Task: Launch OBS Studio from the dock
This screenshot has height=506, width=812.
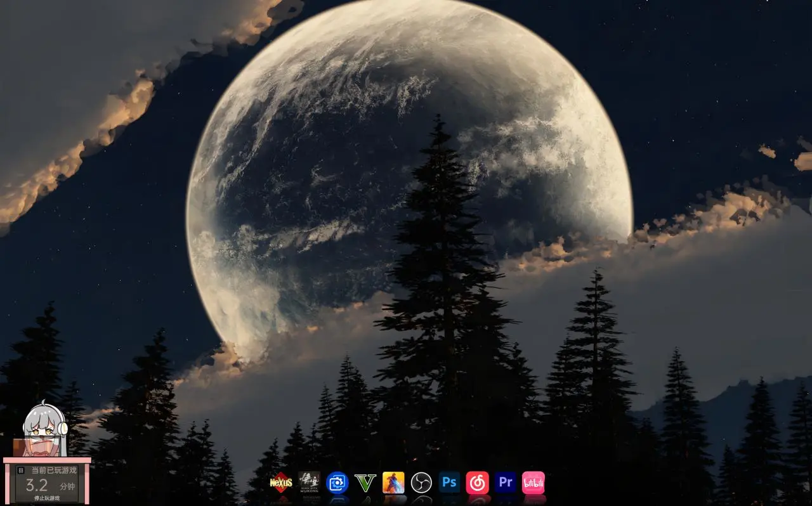Action: [x=421, y=483]
